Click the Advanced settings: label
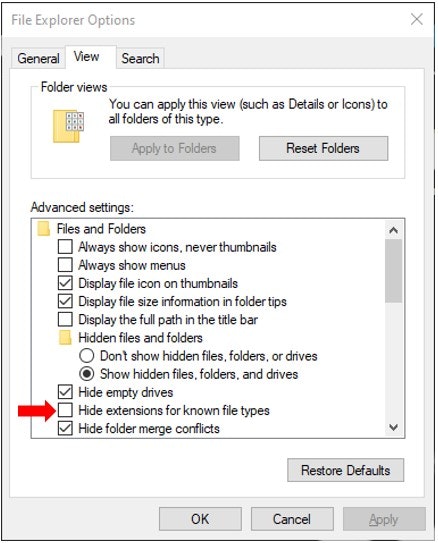Image resolution: width=438 pixels, height=543 pixels. pos(82,207)
